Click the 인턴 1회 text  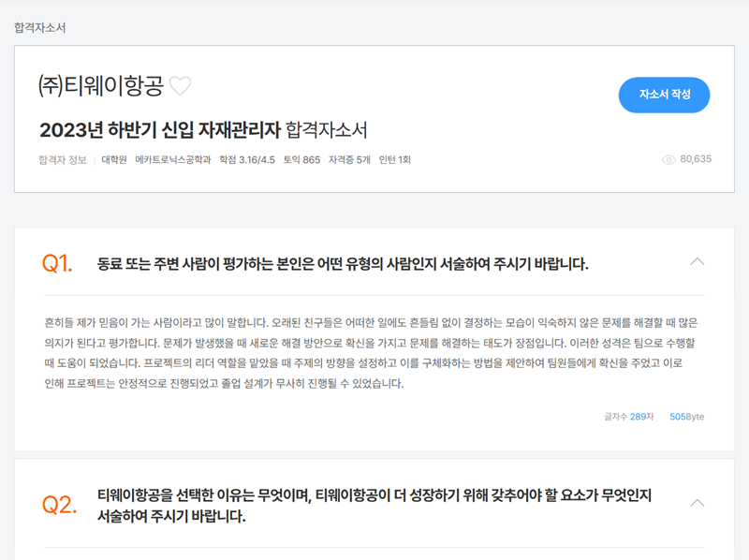click(394, 160)
